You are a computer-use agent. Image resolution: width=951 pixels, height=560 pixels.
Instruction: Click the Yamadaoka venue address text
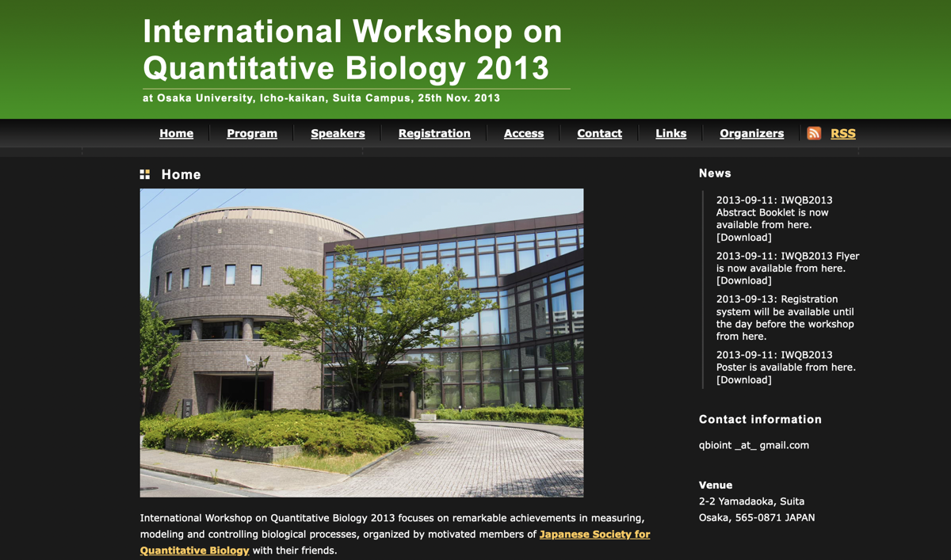click(751, 501)
